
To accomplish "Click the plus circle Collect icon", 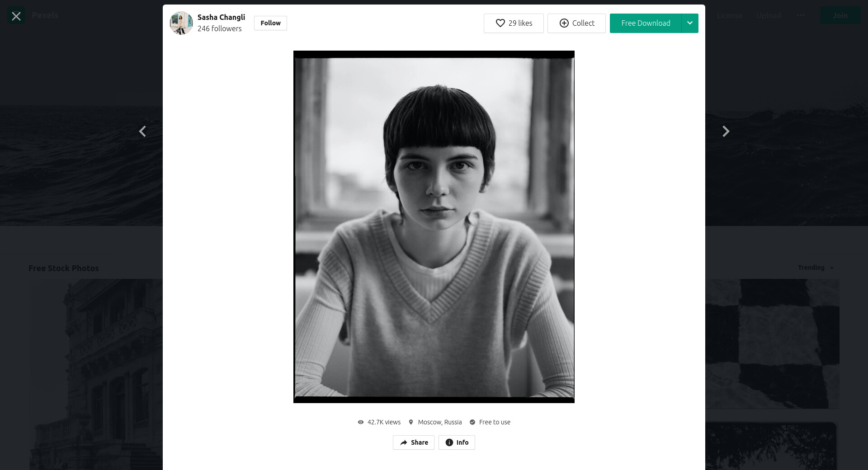I will click(x=564, y=23).
